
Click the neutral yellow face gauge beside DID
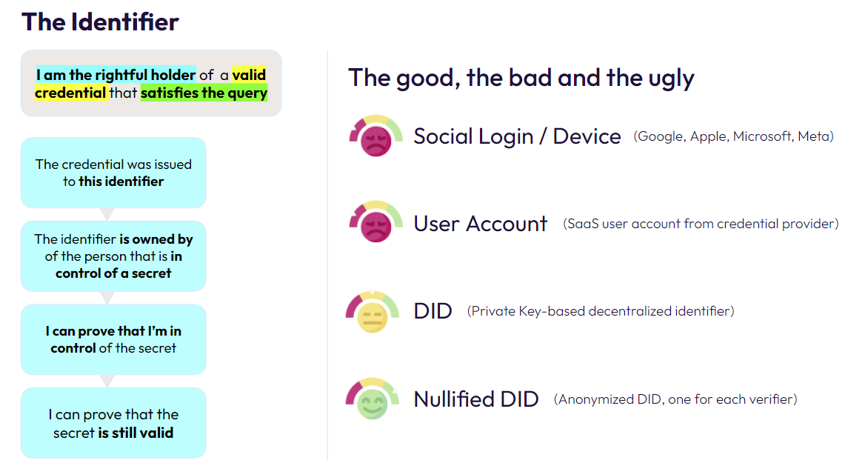pyautogui.click(x=372, y=312)
